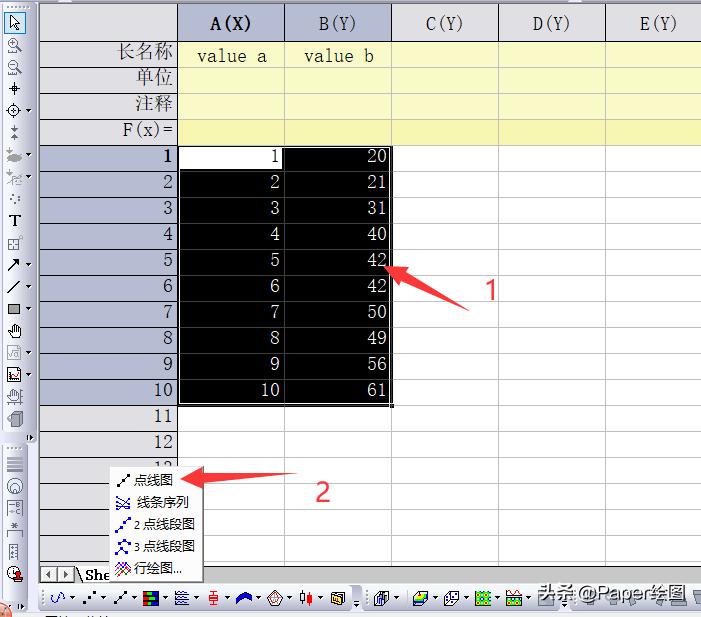
Task: Click the Scatter plot icon in bottom toolbar
Action: pyautogui.click(x=89, y=598)
